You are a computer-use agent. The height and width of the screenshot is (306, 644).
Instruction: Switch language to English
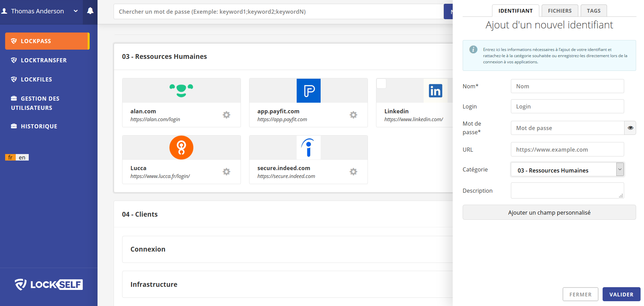[x=22, y=157]
